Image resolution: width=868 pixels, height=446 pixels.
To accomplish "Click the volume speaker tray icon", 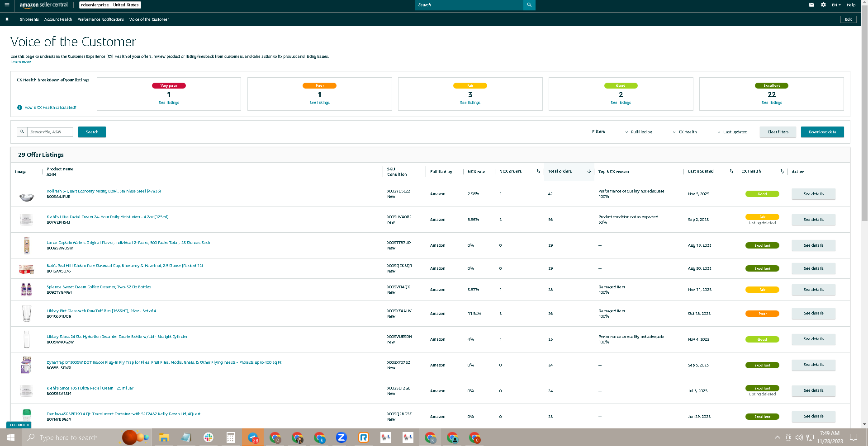I will point(799,437).
